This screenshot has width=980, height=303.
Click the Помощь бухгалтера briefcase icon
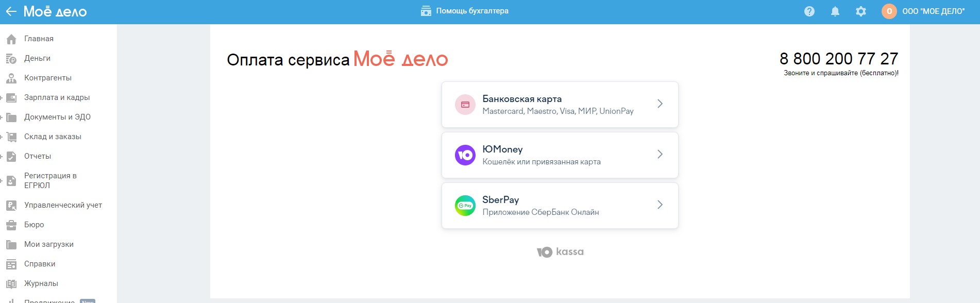pos(426,11)
